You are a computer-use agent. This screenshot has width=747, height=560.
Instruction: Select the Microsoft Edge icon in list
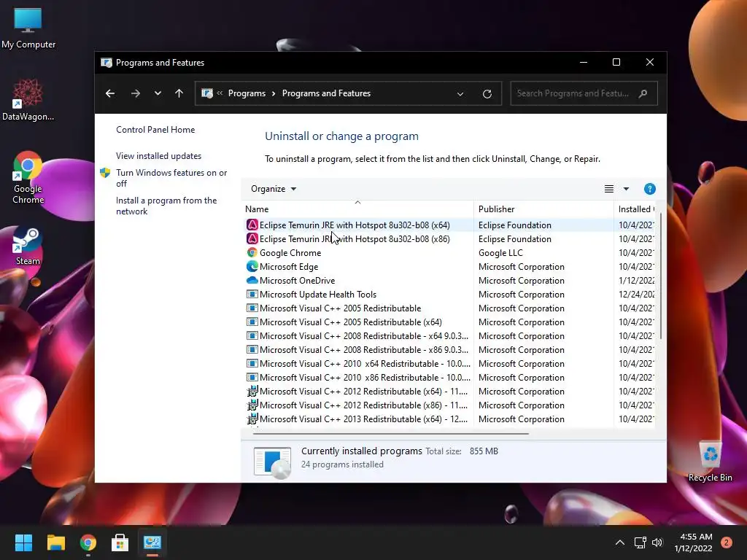coord(252,266)
